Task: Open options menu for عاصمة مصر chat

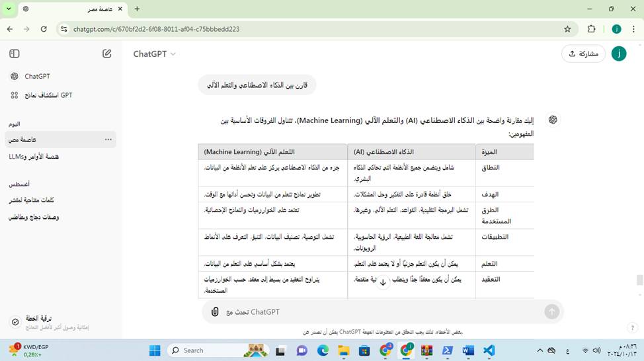Action: [x=108, y=140]
